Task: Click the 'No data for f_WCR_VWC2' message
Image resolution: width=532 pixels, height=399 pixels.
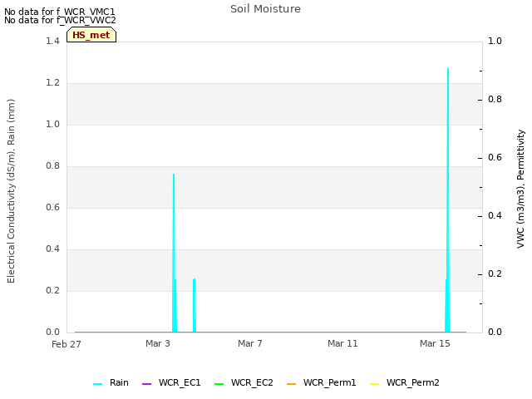Action: point(60,20)
